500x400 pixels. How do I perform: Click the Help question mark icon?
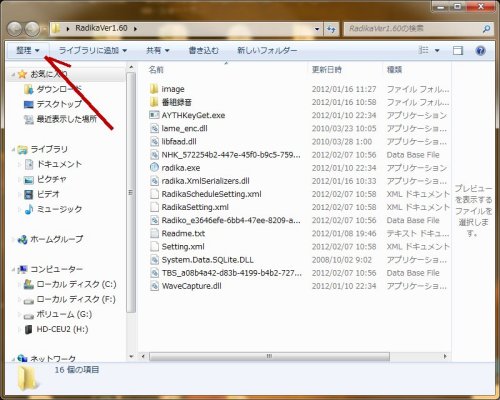480,51
